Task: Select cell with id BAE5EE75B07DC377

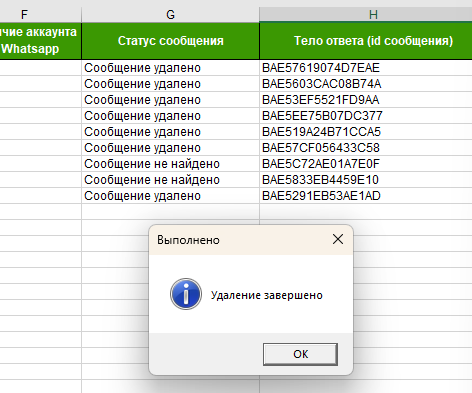Action: click(366, 116)
